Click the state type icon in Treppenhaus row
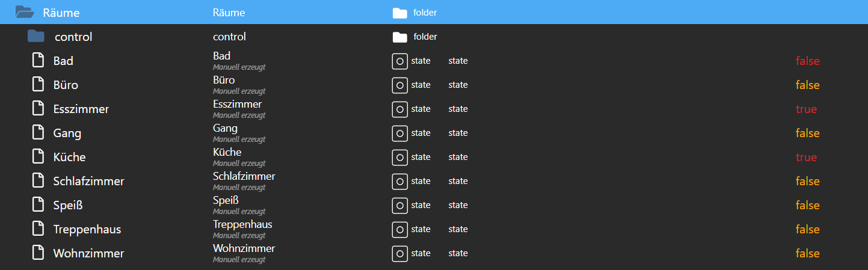 pos(400,229)
